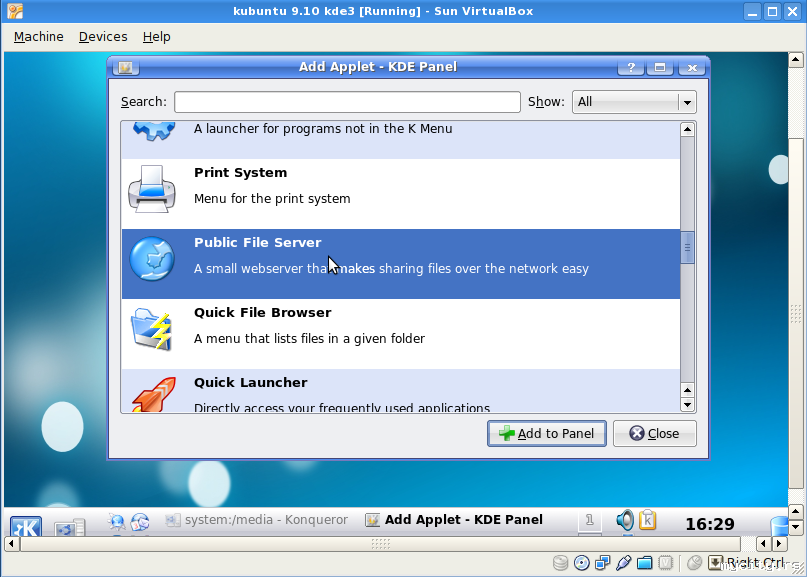Viewport: 807px width, 577px height.
Task: Open the K Menu launcher button
Action: tap(26, 526)
